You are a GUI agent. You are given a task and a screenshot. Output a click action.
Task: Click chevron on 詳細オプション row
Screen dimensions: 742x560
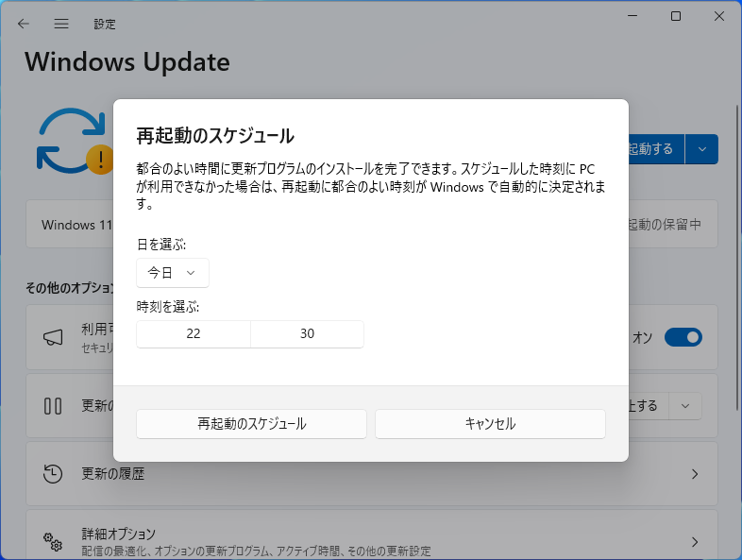(x=694, y=541)
